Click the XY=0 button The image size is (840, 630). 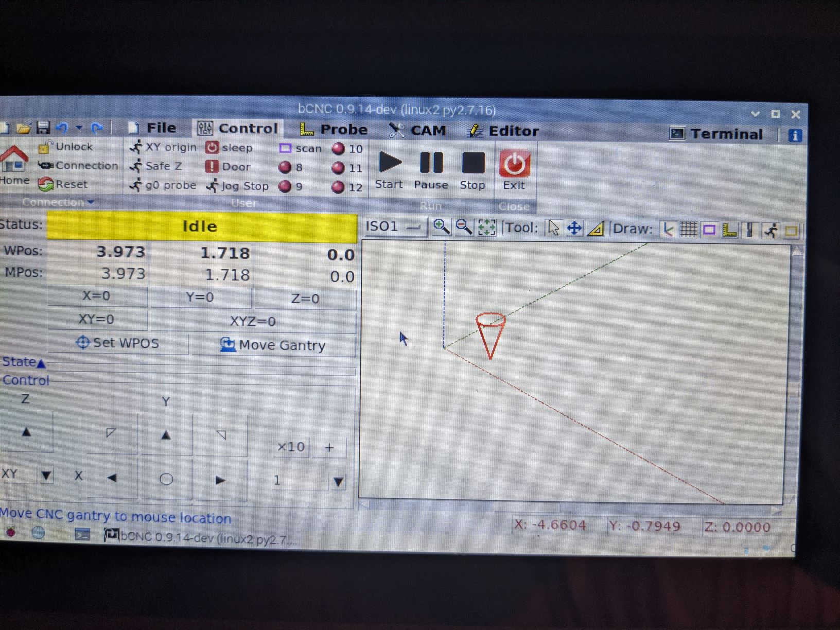point(97,319)
